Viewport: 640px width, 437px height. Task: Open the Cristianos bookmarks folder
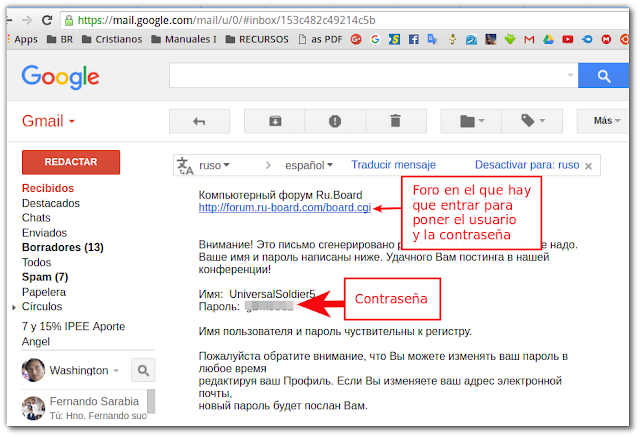(x=112, y=39)
